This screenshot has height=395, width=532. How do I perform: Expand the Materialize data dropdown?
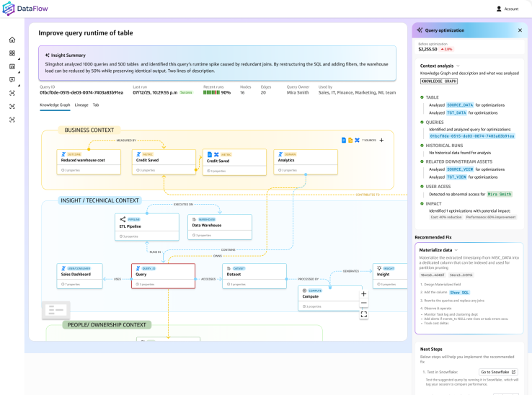[456, 250]
